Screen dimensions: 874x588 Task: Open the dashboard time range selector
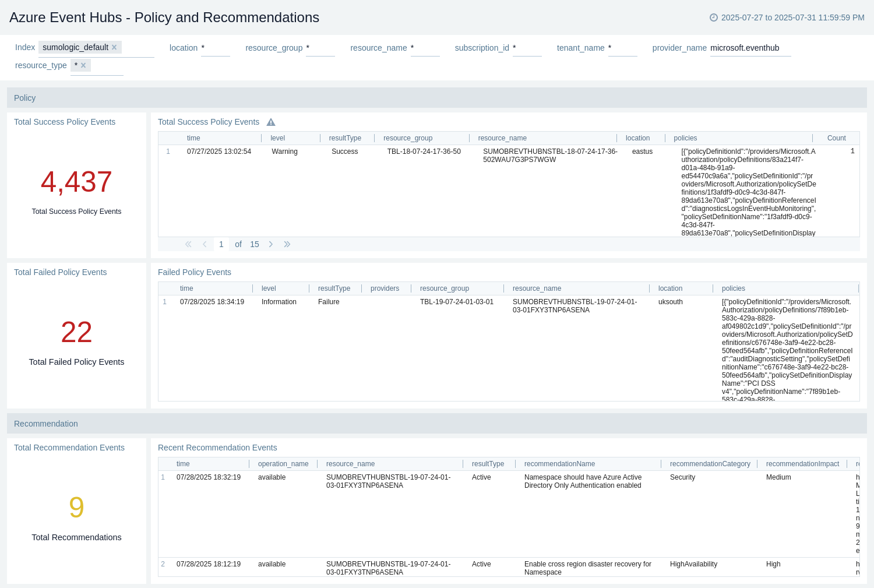pos(787,17)
